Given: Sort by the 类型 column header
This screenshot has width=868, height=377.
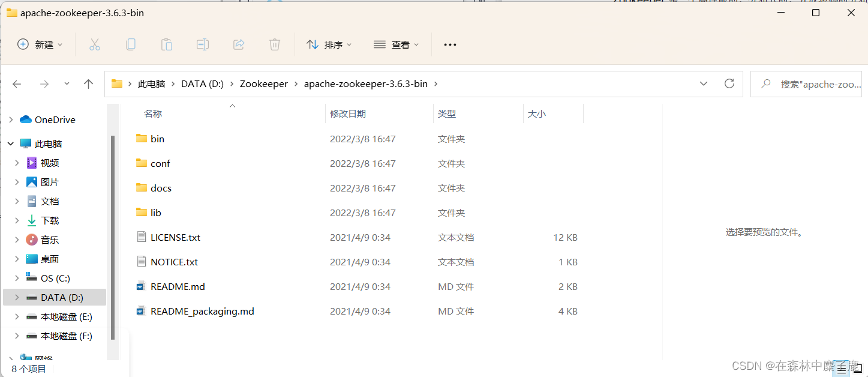Looking at the screenshot, I should click(447, 113).
